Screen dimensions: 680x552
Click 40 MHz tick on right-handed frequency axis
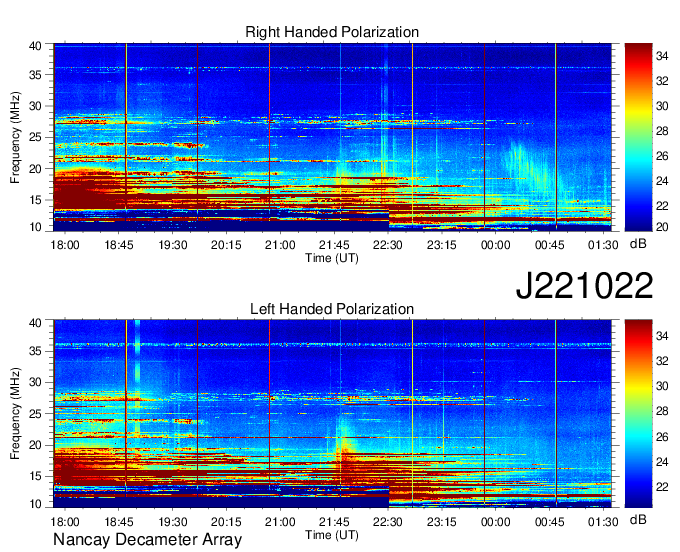coord(35,46)
